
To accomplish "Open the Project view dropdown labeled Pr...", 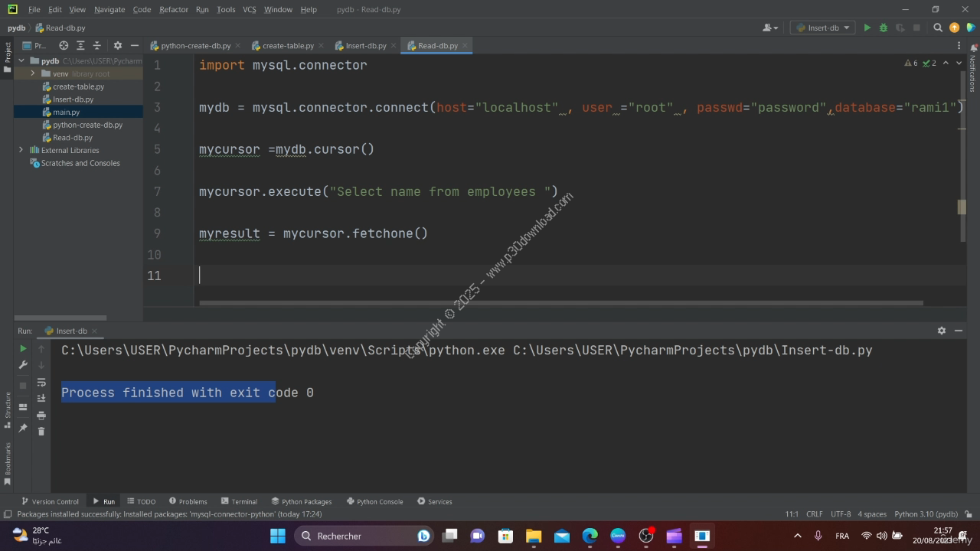I will click(x=35, y=46).
